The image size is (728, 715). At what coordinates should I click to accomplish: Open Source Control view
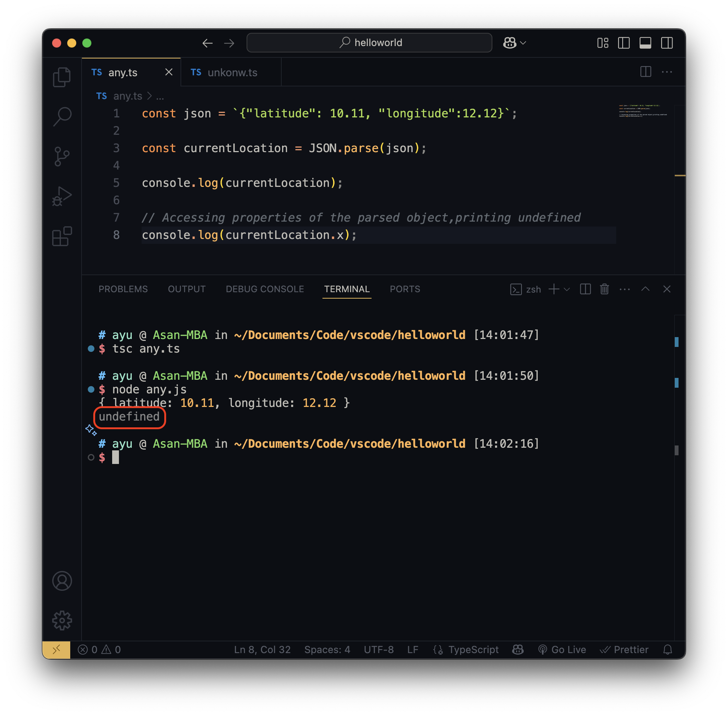(62, 156)
